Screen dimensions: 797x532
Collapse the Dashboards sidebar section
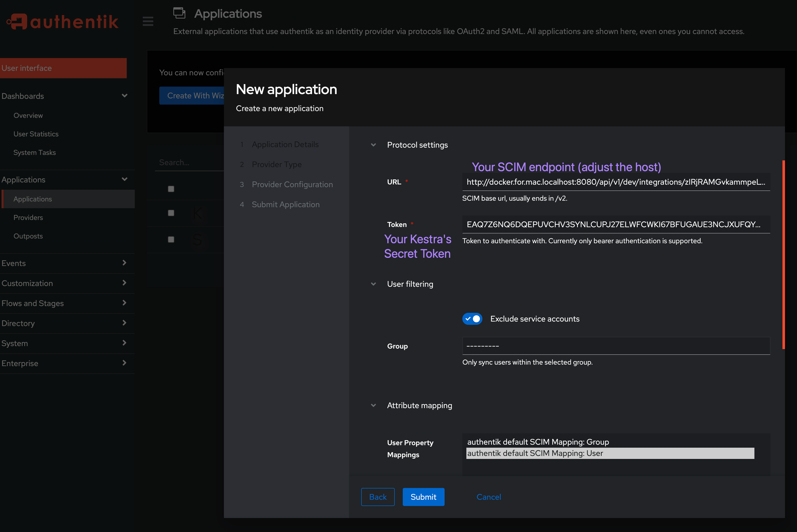click(124, 96)
